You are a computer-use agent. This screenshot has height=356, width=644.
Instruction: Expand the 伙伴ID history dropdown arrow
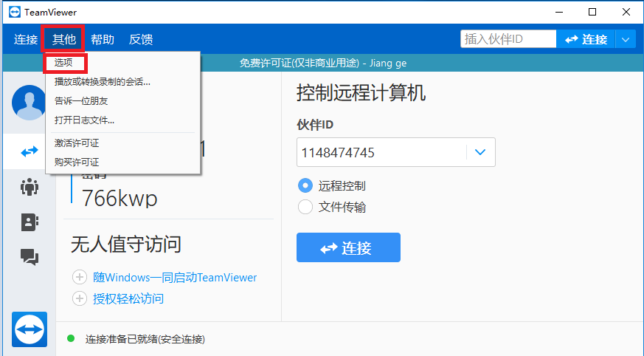click(480, 152)
